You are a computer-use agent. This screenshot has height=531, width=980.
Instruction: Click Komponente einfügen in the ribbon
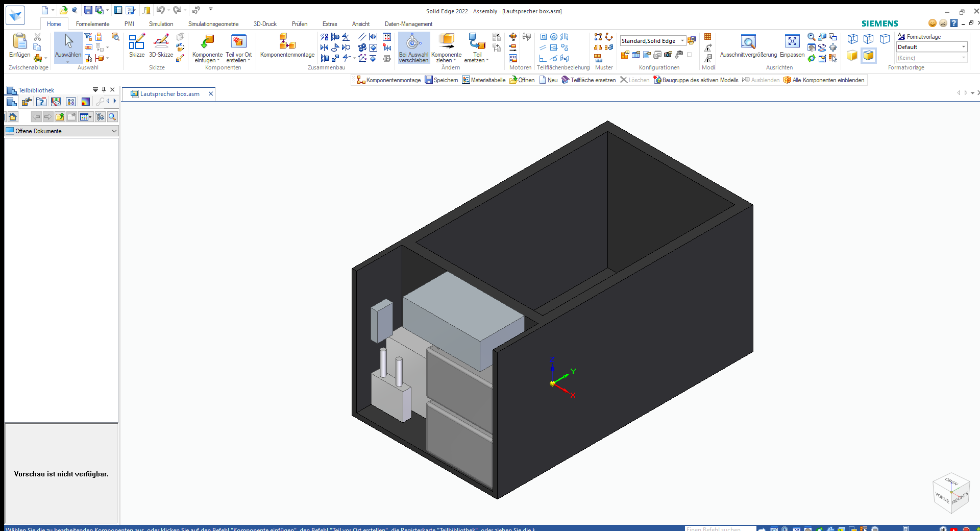click(x=207, y=47)
